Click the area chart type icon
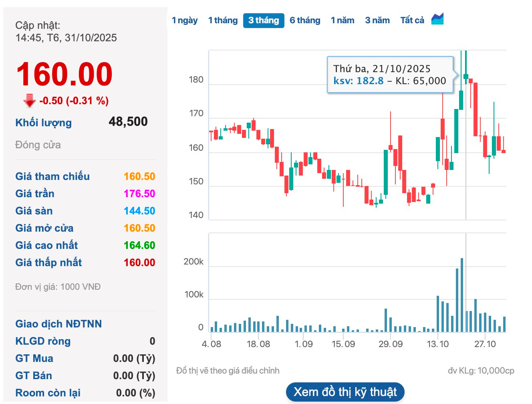532x404 pixels. click(x=437, y=19)
